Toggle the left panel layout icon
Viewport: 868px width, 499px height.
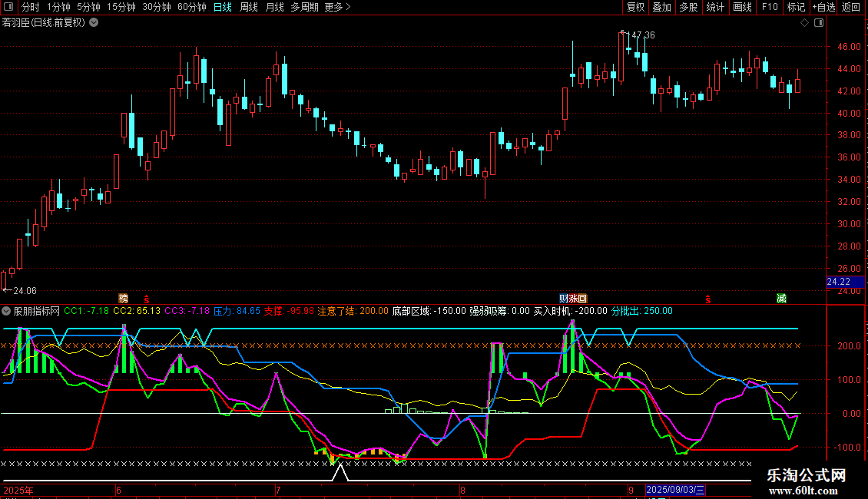pos(8,7)
